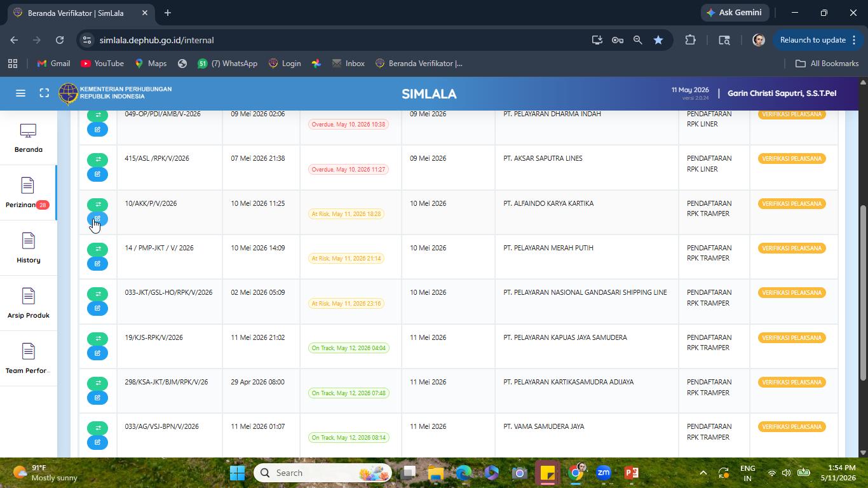Open Arsip Produk in the sidebar
Screen dimensions: 868x488
pyautogui.click(x=28, y=304)
